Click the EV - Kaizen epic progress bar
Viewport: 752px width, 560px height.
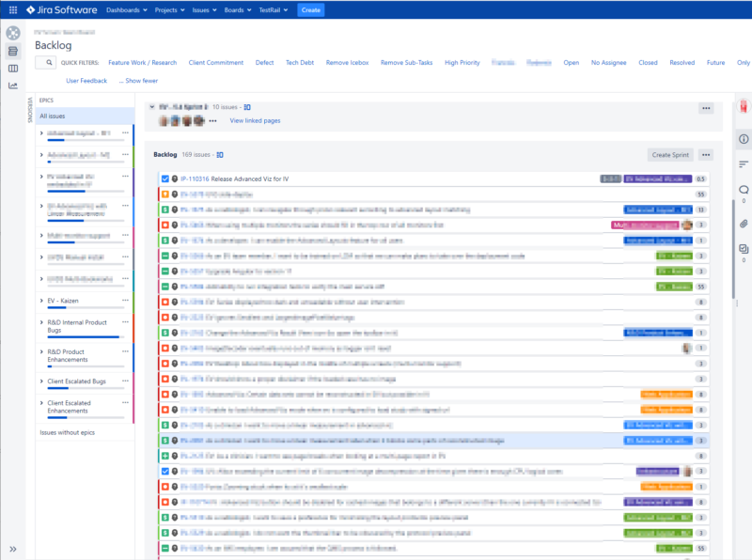86,308
